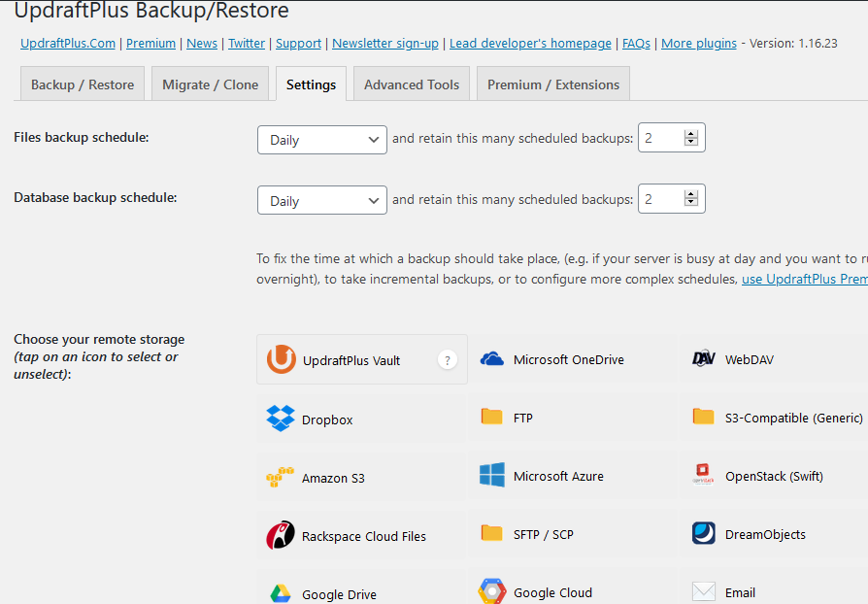868x604 pixels.
Task: Open the UpdraftPlus.Com link
Action: [68, 43]
